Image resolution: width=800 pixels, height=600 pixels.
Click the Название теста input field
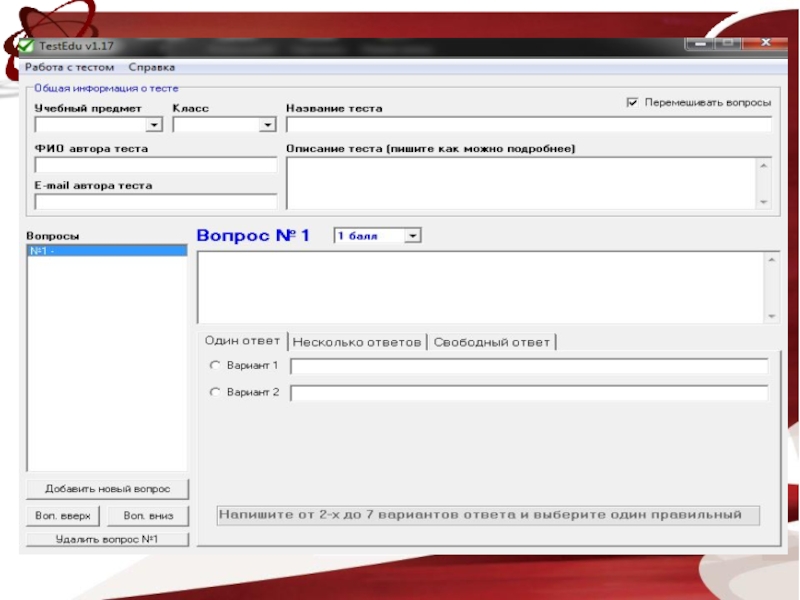coord(528,125)
